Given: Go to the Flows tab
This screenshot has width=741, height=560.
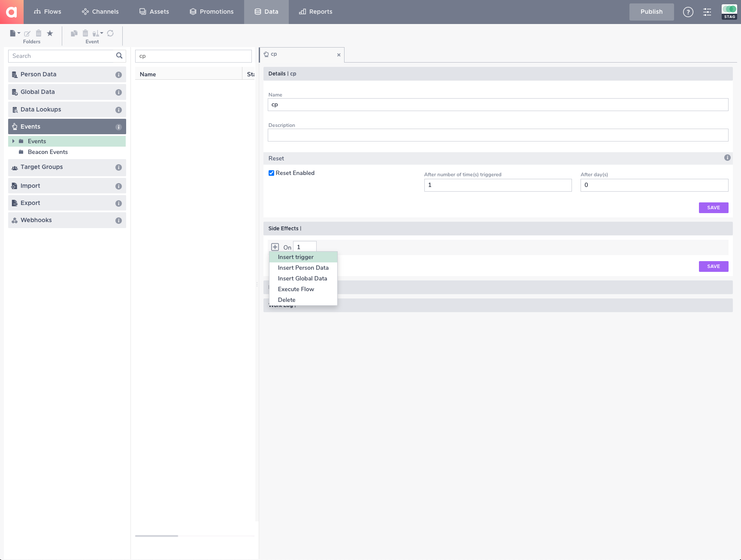Looking at the screenshot, I should coord(48,12).
